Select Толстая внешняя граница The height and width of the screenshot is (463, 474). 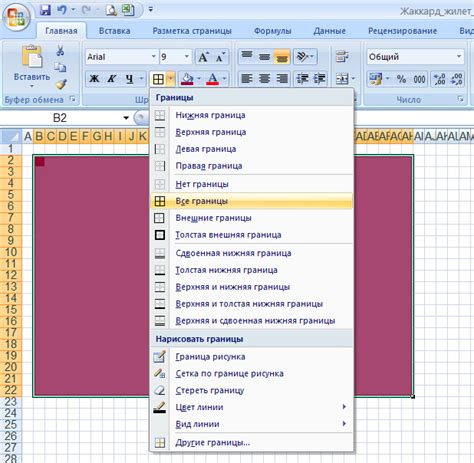[x=252, y=235]
